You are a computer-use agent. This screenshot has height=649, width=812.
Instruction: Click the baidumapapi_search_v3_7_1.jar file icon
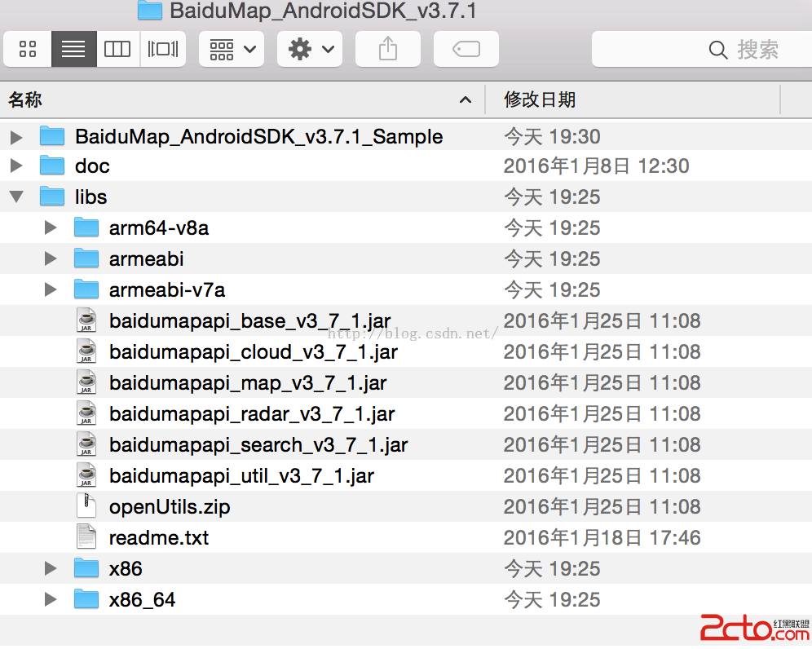[x=86, y=444]
